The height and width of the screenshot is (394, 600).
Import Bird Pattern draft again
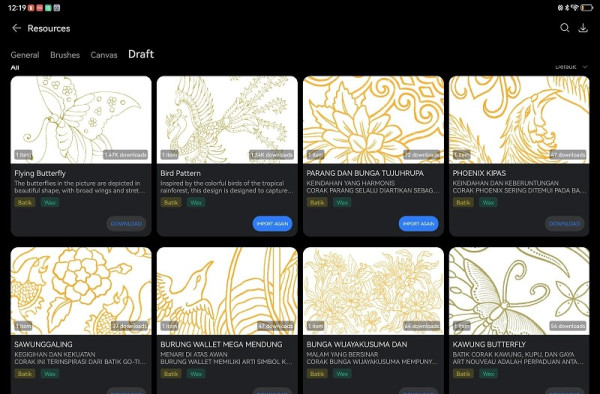[x=272, y=224]
